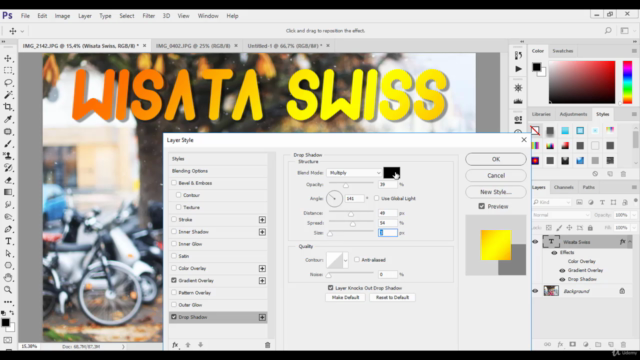Image resolution: width=640 pixels, height=360 pixels.
Task: Toggle the Anti-aliased checkbox
Action: click(357, 260)
